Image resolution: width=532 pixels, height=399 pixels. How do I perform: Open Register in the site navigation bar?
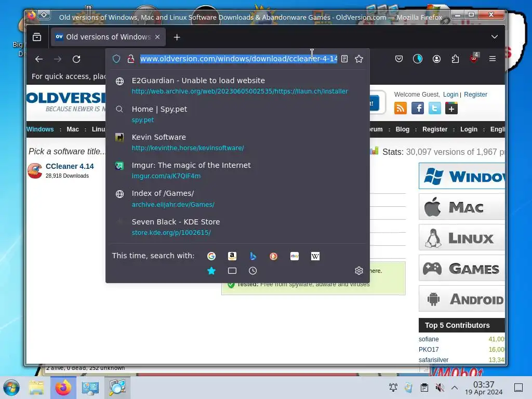(435, 129)
